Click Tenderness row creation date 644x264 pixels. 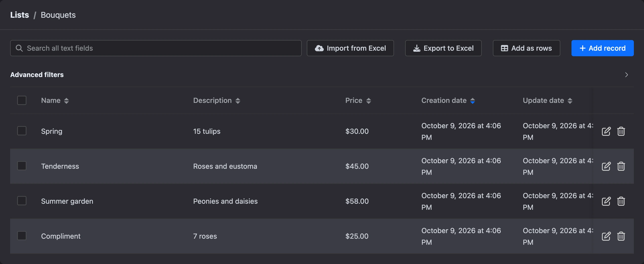(x=461, y=166)
